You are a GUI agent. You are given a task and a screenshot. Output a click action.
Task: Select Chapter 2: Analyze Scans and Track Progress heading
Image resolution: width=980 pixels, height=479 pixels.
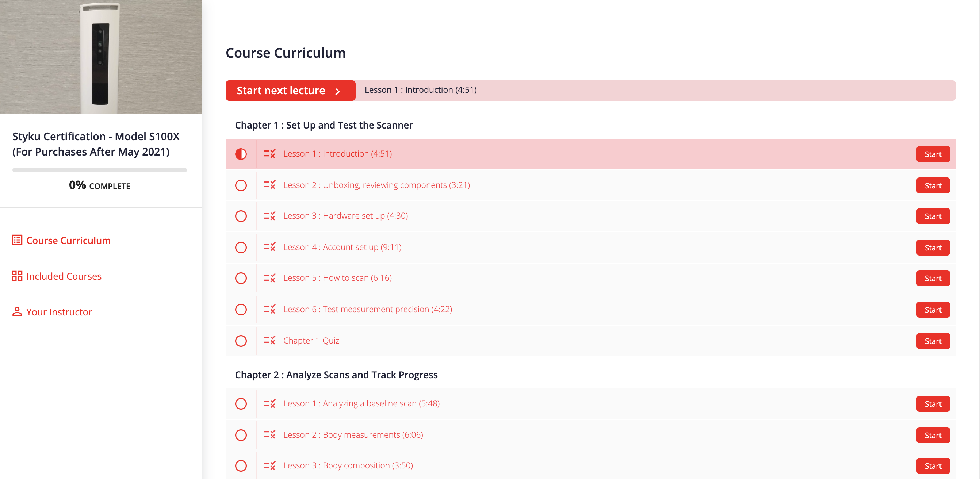click(x=336, y=375)
